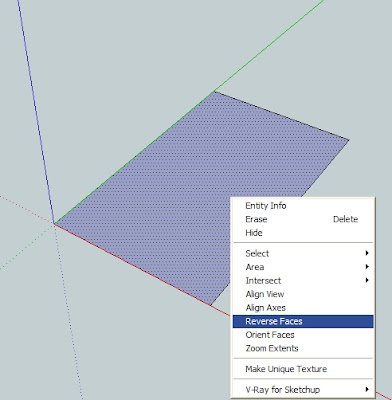The image size is (392, 400).
Task: Open V-Ray for Sketchup submenu
Action: (303, 389)
